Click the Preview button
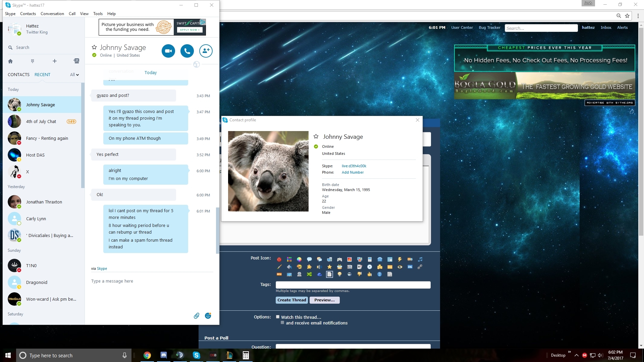This screenshot has width=644, height=362. click(x=324, y=300)
